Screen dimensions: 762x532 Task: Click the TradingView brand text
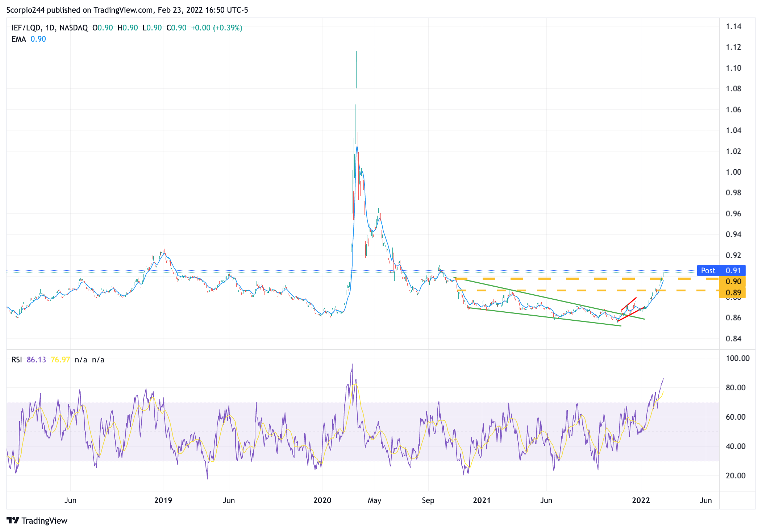tap(44, 521)
